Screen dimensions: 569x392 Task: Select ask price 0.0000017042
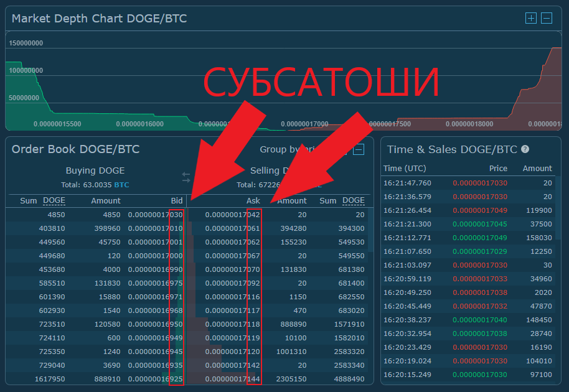pyautogui.click(x=233, y=215)
